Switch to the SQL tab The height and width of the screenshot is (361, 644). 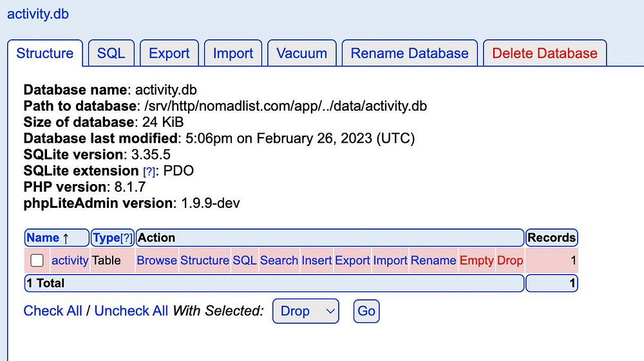coord(111,53)
